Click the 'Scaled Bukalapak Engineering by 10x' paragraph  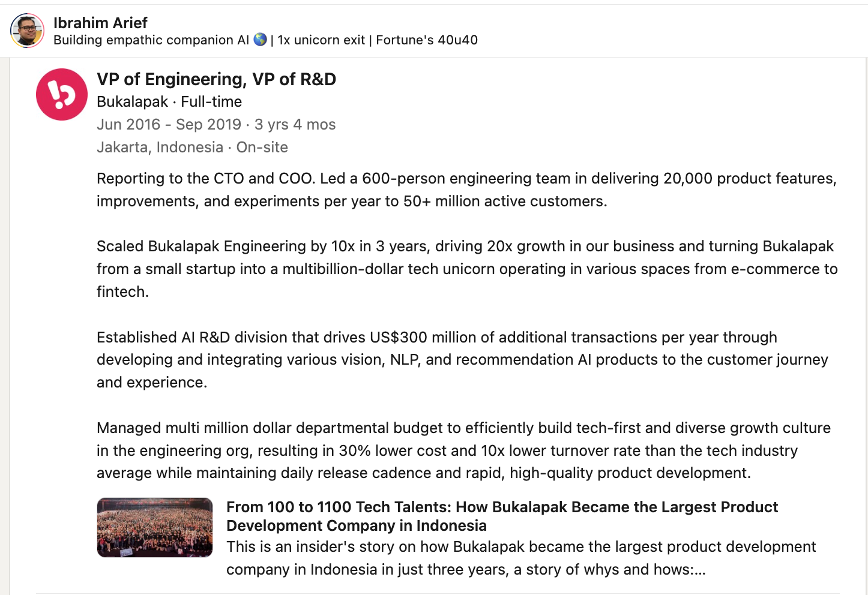tap(467, 269)
